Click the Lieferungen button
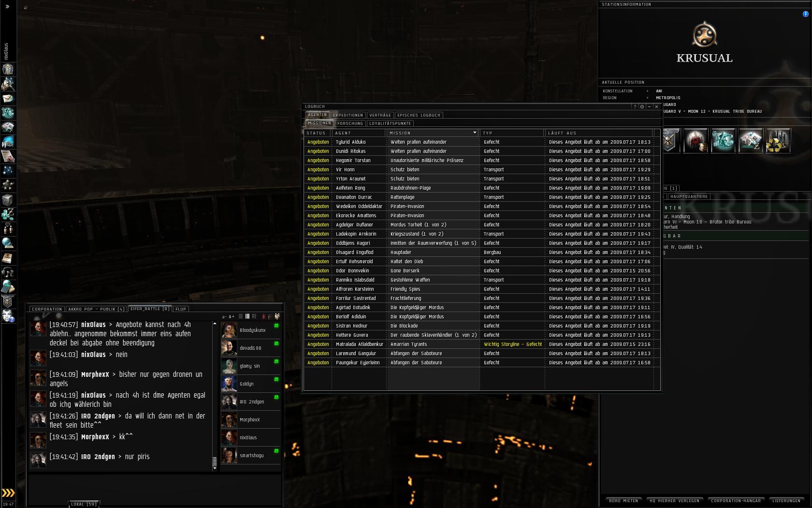The image size is (812, 508). (786, 501)
